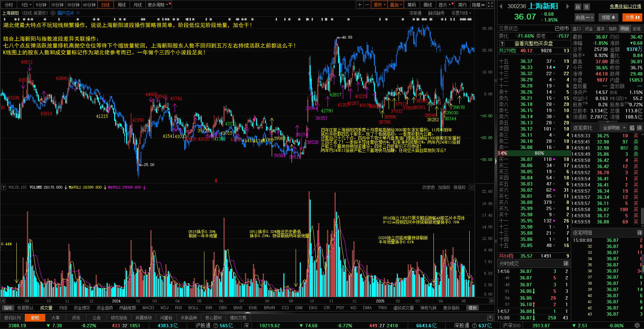Click 改参数 for VOL indicator
This screenshot has width=644, height=329.
click(429, 187)
